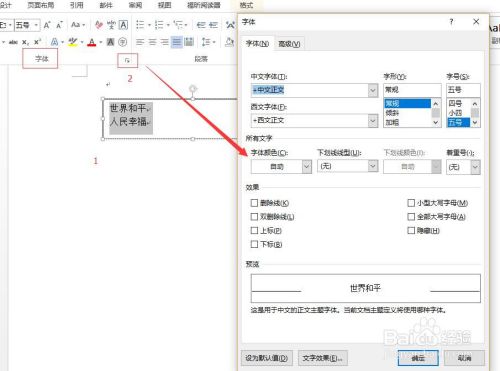Toggle the 隐藏(H) hidden text checkbox
Image resolution: width=500 pixels, height=371 pixels.
pyautogui.click(x=411, y=230)
